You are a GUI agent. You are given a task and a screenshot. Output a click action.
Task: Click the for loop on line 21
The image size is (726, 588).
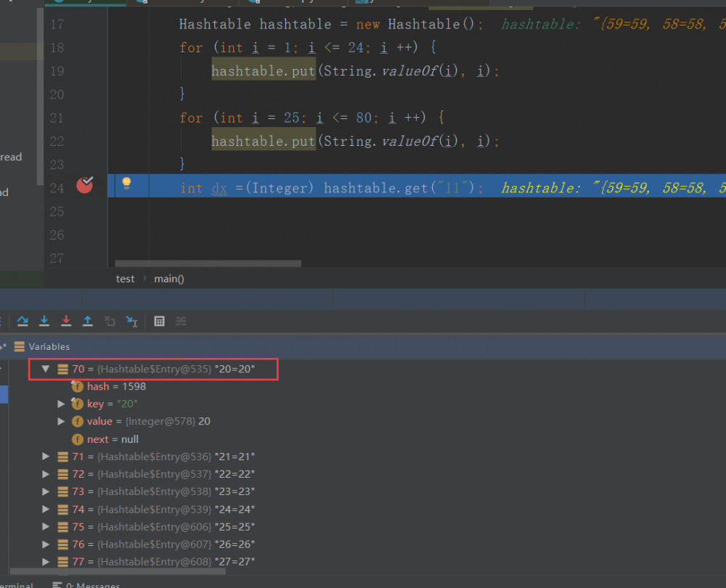[x=312, y=118]
